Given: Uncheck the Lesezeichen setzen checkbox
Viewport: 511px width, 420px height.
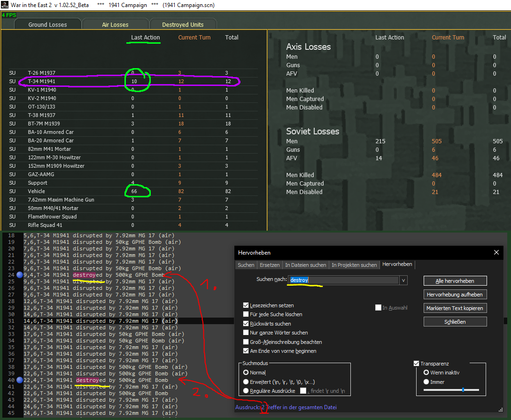Looking at the screenshot, I should (246, 305).
